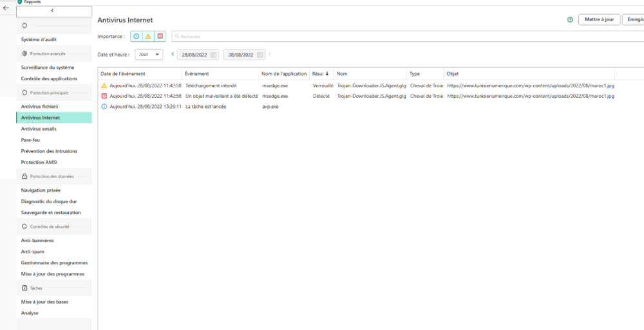Open Mise à jour des programmes report

(54, 274)
